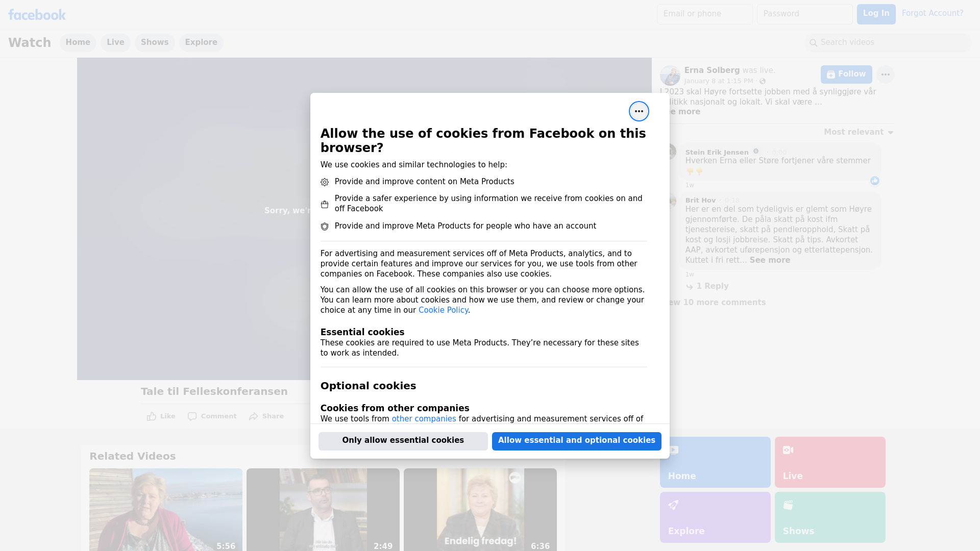Open Erna Solberg name link
The height and width of the screenshot is (551, 980).
tap(712, 70)
